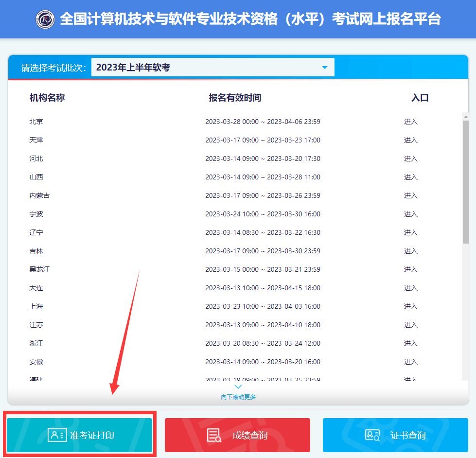Open the 进入 link for 黑龙江

[411, 269]
